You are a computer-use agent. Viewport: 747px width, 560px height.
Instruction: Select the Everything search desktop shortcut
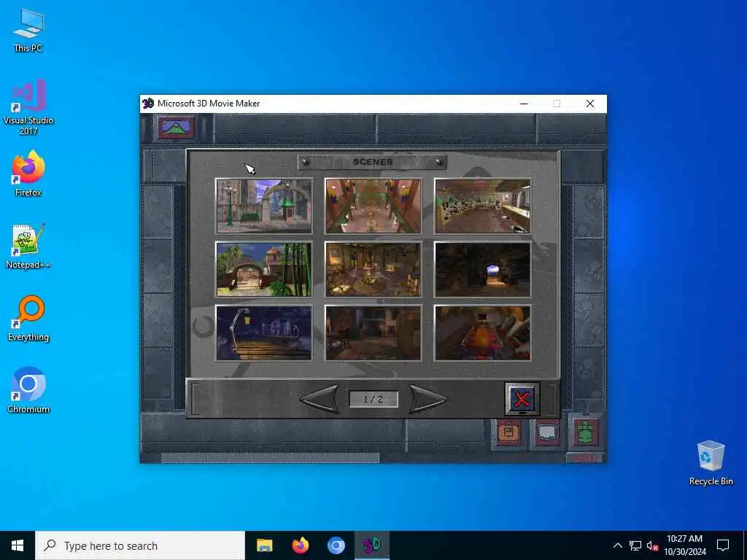[28, 319]
